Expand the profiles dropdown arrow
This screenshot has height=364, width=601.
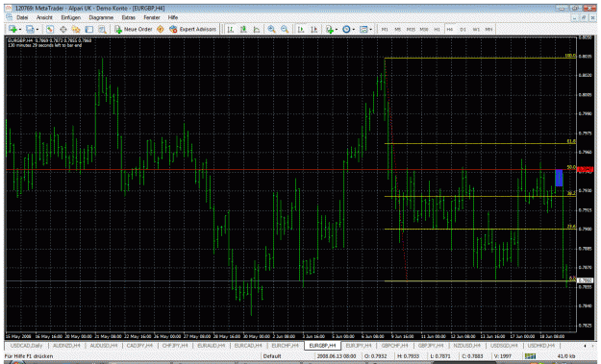coord(38,30)
